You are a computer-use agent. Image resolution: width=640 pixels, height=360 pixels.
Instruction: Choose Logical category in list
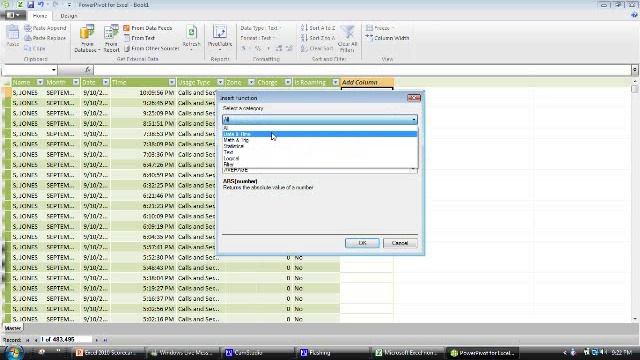(320, 158)
